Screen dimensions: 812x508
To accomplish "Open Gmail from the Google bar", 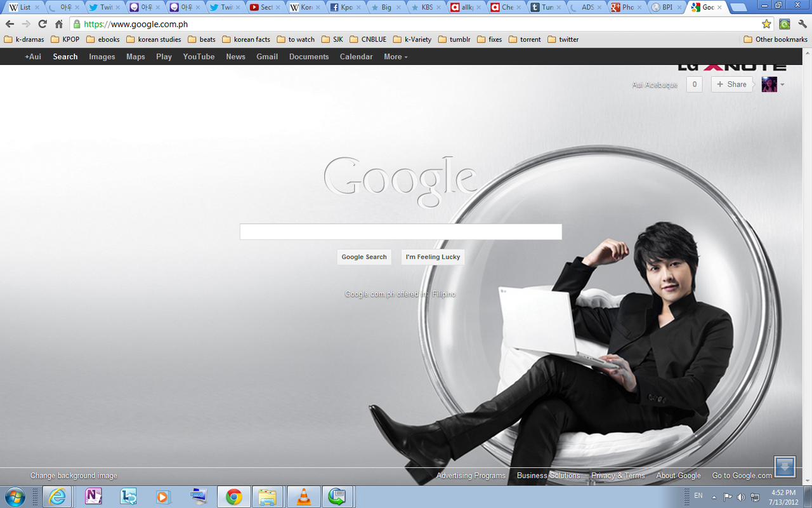I will (x=267, y=57).
